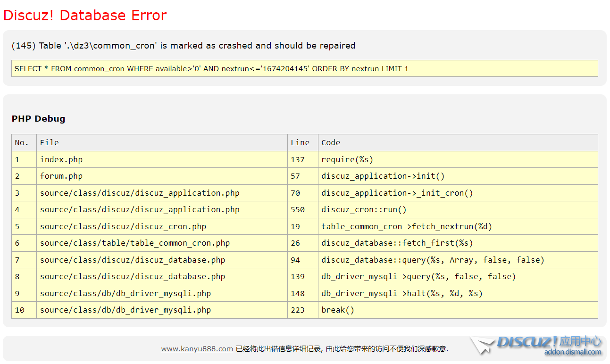Click the discuz_cron::run() code cell
This screenshot has width=610, height=364.
(364, 210)
